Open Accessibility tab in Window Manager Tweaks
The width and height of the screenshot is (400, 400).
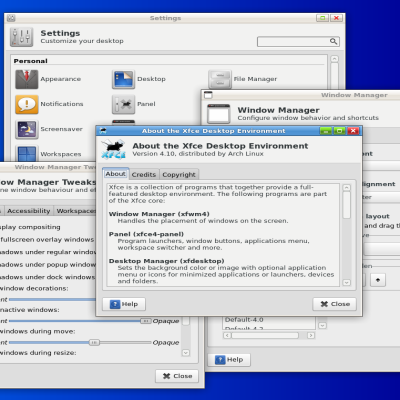(29, 211)
